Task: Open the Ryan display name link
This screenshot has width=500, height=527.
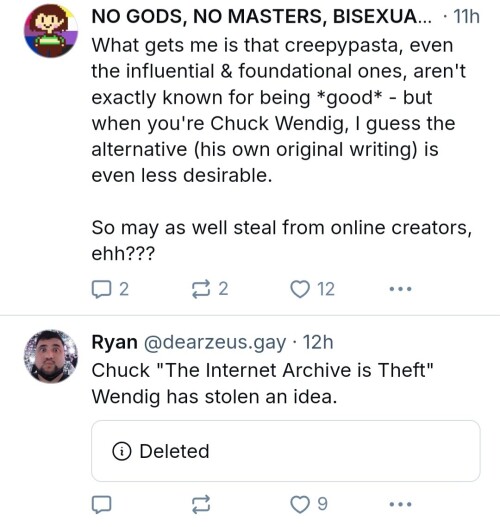Action: [115, 342]
